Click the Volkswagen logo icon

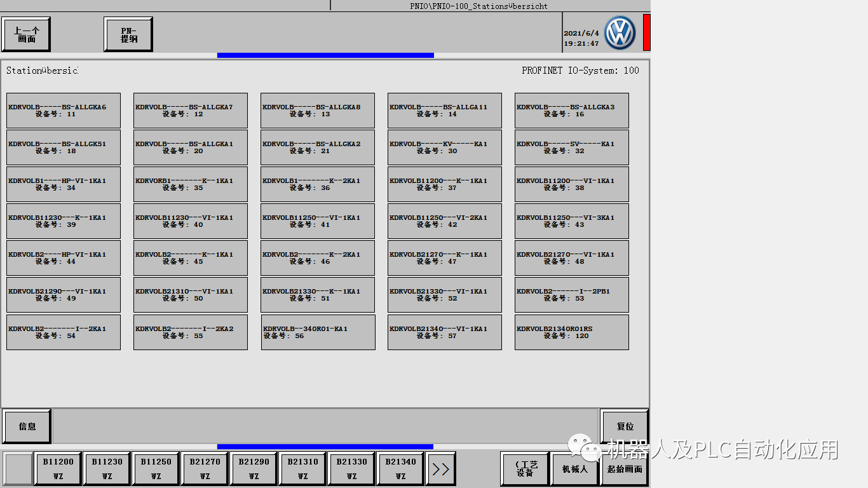pyautogui.click(x=620, y=33)
